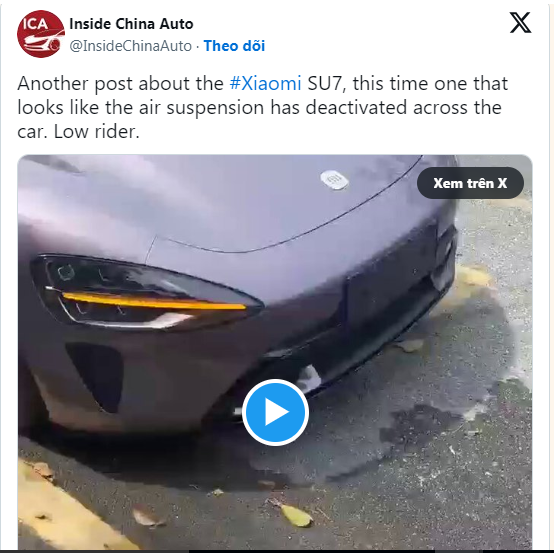
Task: Click the X logo in the tweet corner
Action: pyautogui.click(x=520, y=23)
